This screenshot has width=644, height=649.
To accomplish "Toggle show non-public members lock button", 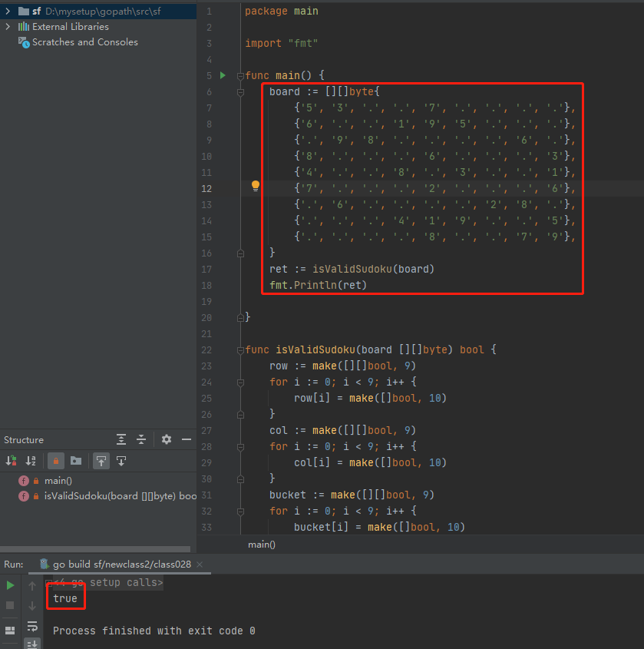I will tap(56, 461).
